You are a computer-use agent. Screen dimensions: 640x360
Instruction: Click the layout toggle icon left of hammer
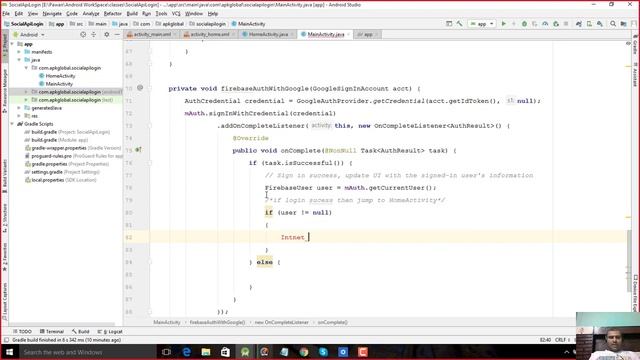[x=449, y=24]
